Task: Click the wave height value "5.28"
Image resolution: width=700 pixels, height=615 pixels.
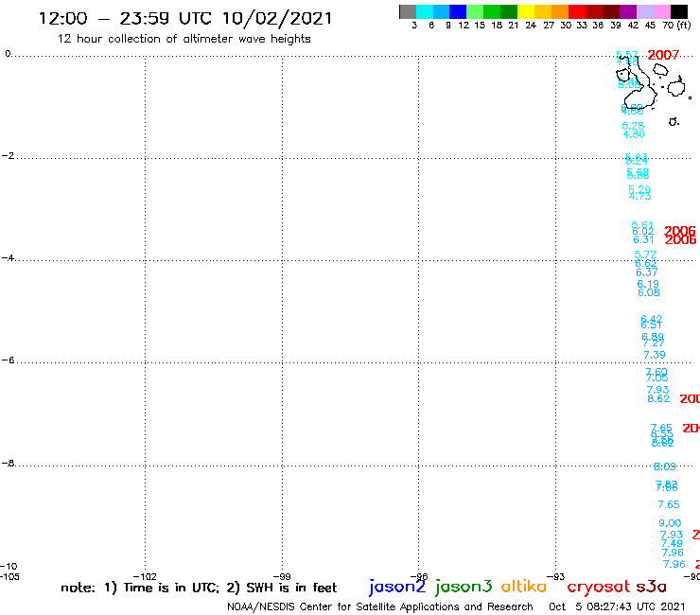Action: coord(633,126)
